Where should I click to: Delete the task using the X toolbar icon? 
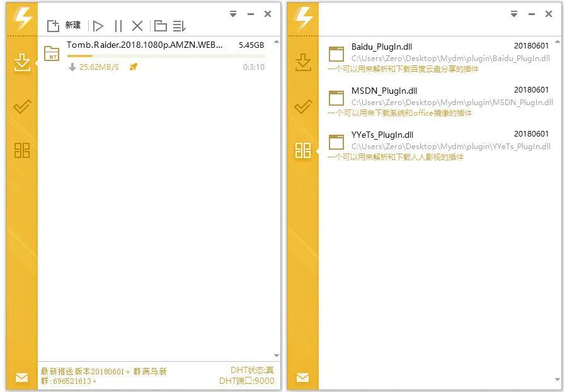click(x=137, y=26)
